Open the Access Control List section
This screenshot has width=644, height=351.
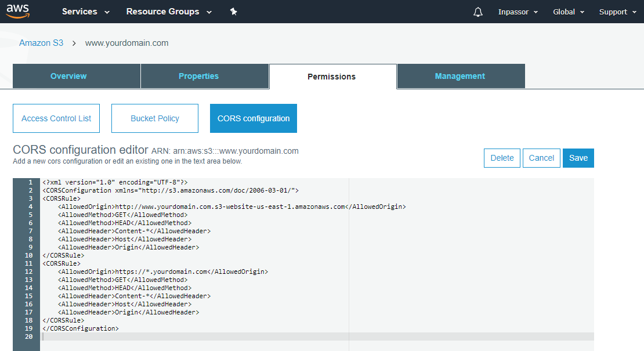(x=56, y=118)
